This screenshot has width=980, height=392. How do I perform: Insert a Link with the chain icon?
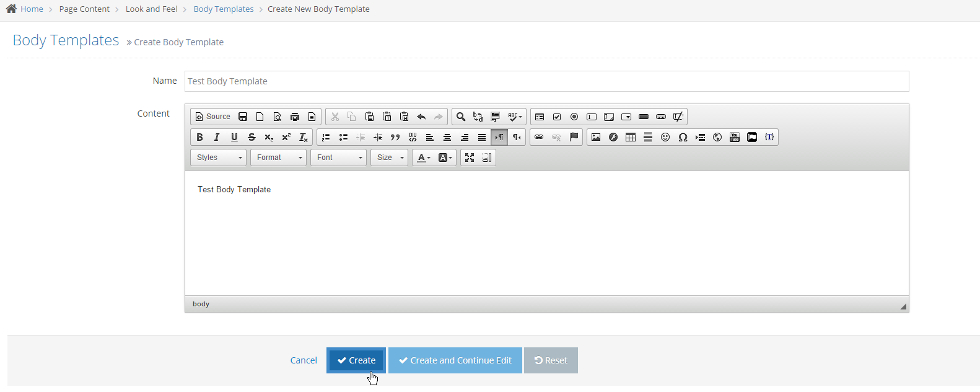[539, 137]
